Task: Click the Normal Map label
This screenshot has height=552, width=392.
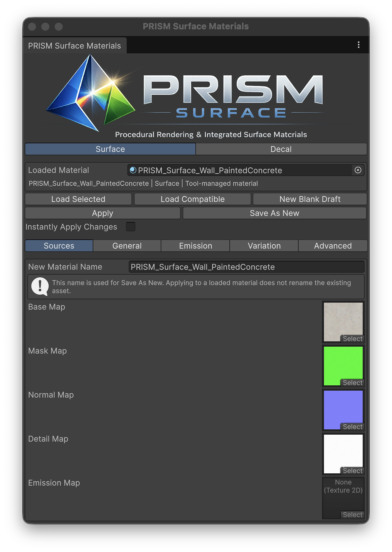Action: coord(51,395)
